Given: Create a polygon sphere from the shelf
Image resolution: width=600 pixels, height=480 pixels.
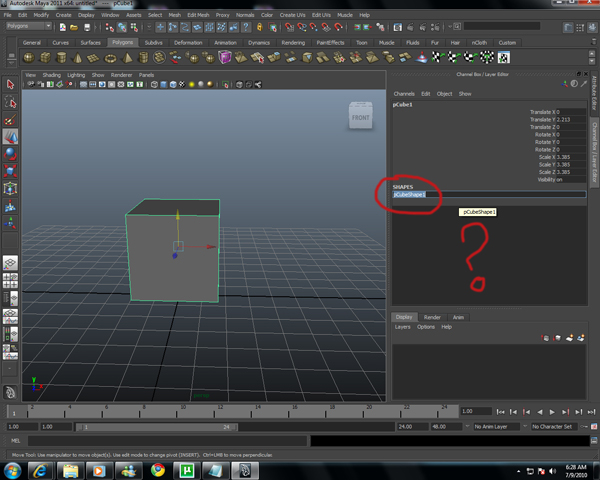Looking at the screenshot, I should 29,58.
